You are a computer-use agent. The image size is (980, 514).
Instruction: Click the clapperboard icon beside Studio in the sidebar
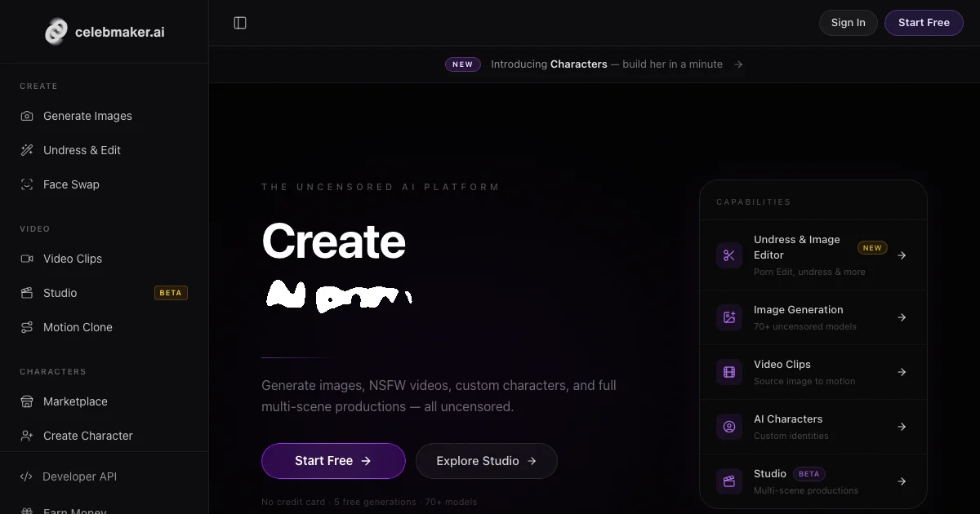coord(27,293)
